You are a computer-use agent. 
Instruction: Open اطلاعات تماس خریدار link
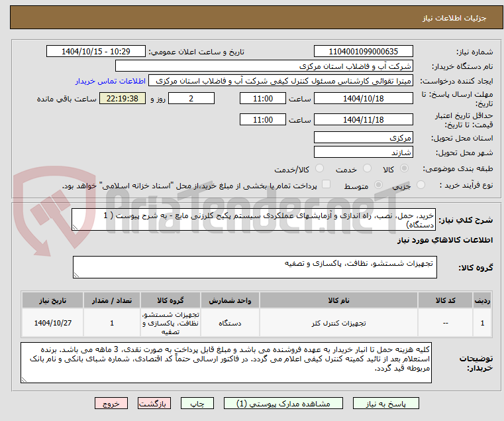click(x=111, y=81)
